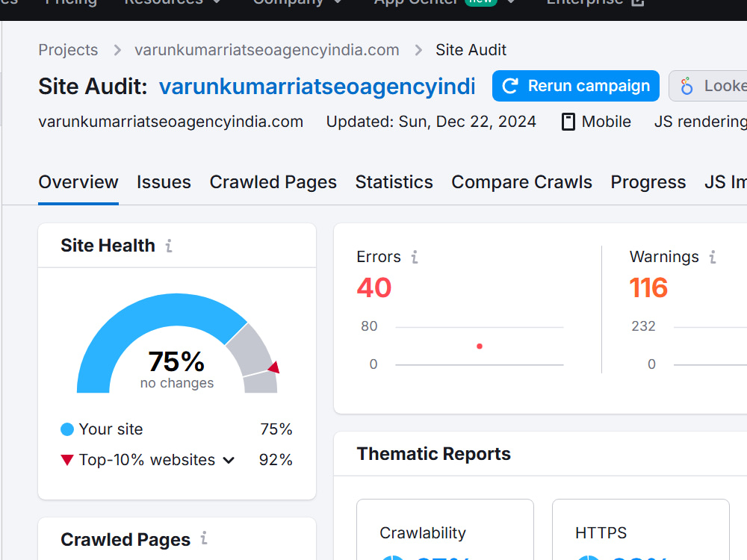Click the 75% site health gauge value
747x560 pixels.
pyautogui.click(x=176, y=361)
